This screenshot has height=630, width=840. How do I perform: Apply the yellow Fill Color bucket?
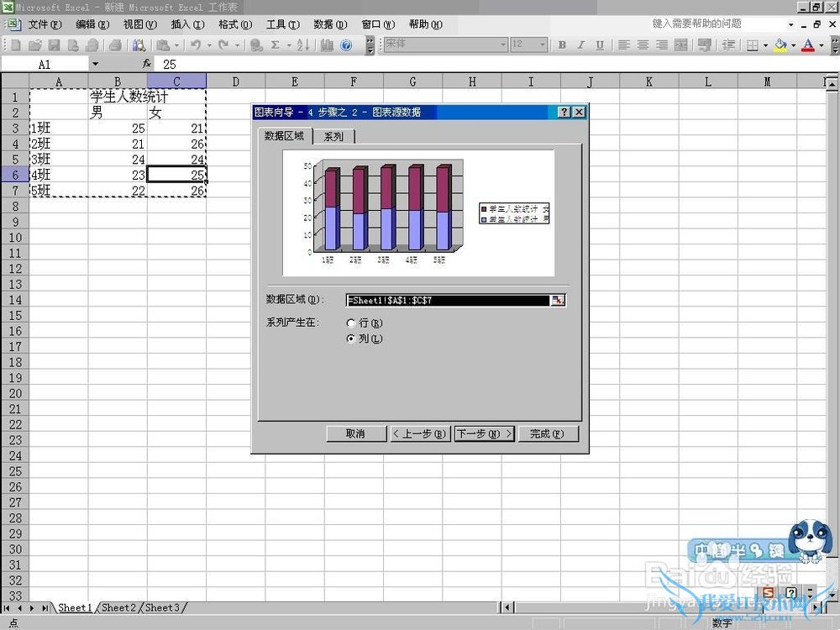780,45
